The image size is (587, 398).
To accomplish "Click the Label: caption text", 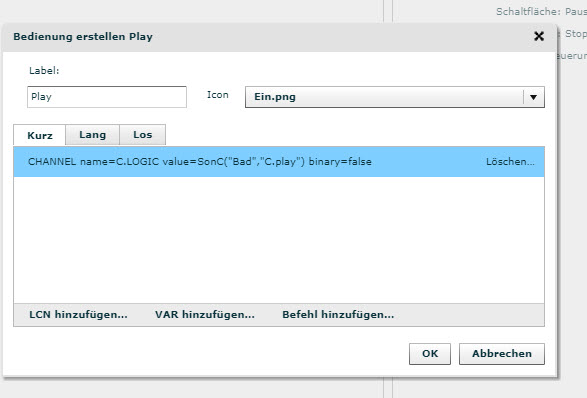I will point(44,71).
